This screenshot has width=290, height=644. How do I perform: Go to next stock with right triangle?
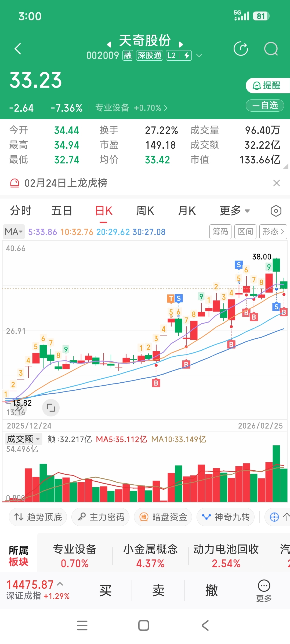tap(181, 44)
